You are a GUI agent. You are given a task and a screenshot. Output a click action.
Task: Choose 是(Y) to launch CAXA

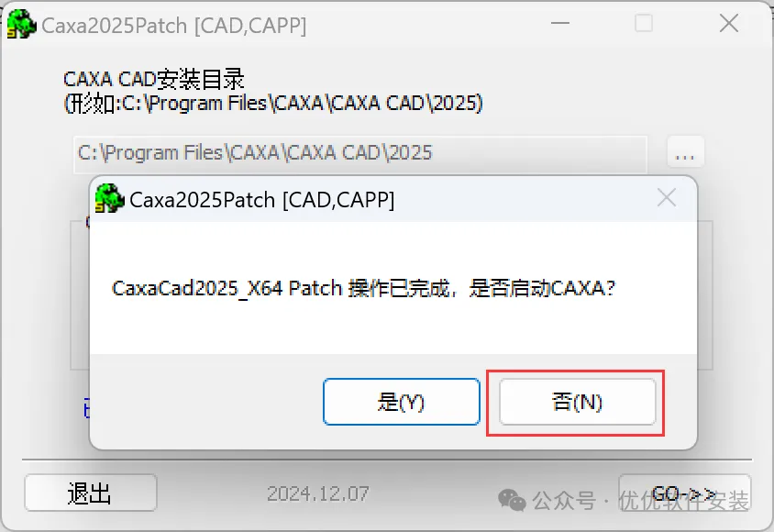pos(402,402)
